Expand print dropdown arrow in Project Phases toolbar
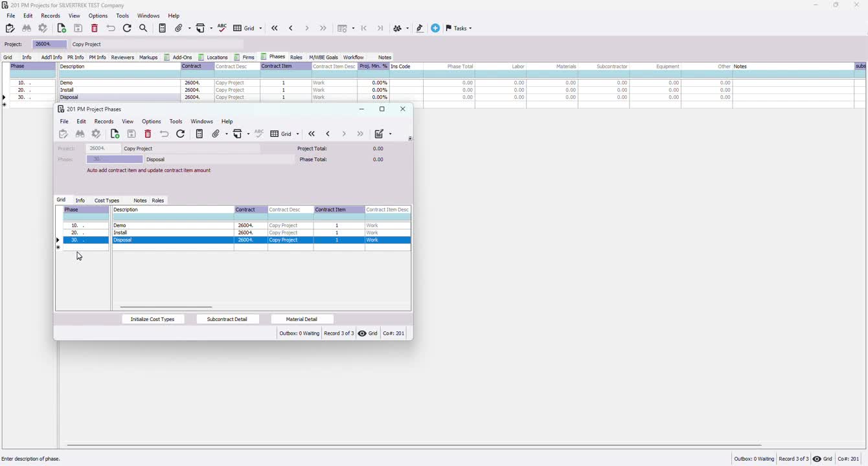 click(248, 134)
